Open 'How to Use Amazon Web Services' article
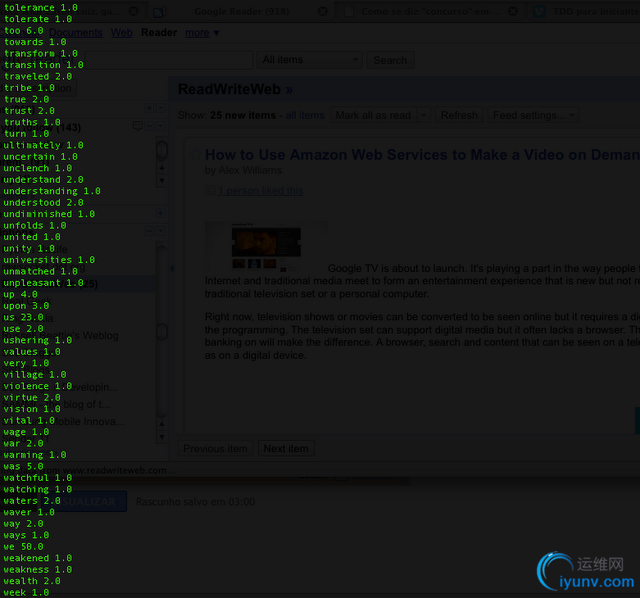640x598 pixels. (x=422, y=154)
